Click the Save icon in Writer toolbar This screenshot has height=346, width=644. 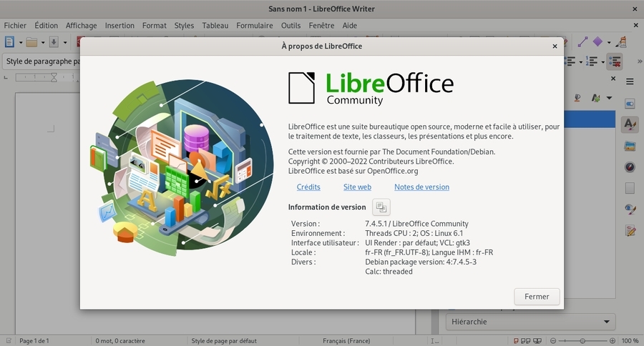pyautogui.click(x=54, y=42)
